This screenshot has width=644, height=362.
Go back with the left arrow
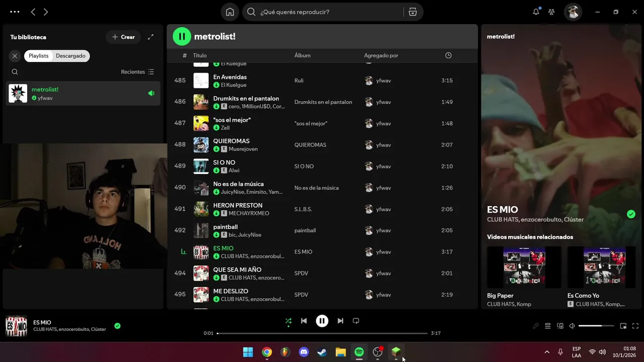point(33,12)
